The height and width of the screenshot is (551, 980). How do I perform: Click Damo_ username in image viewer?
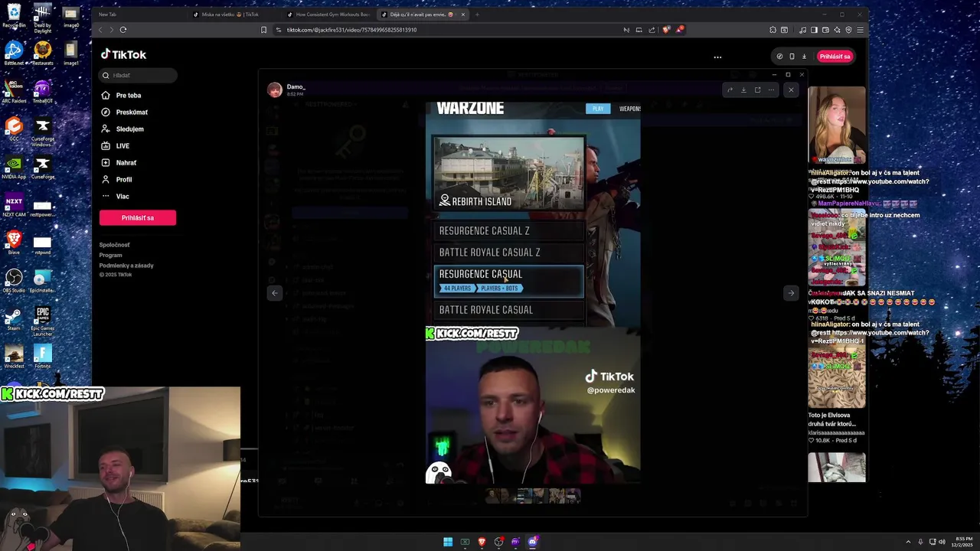296,87
